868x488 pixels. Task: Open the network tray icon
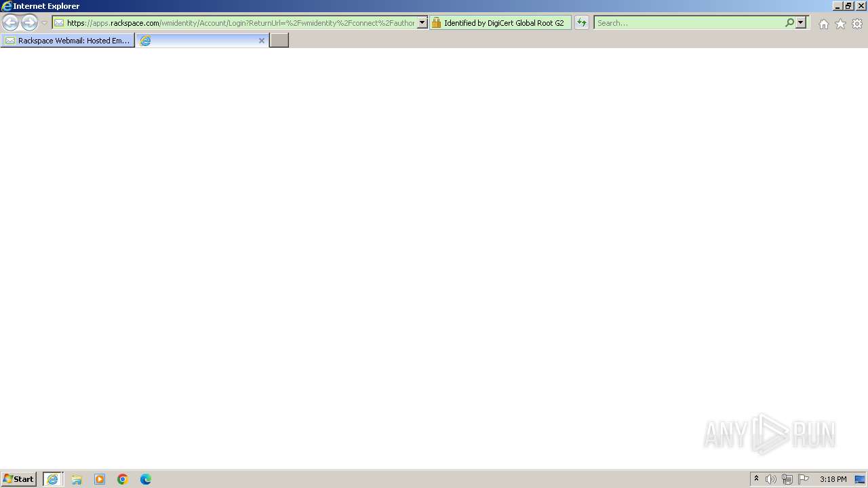[x=787, y=479]
